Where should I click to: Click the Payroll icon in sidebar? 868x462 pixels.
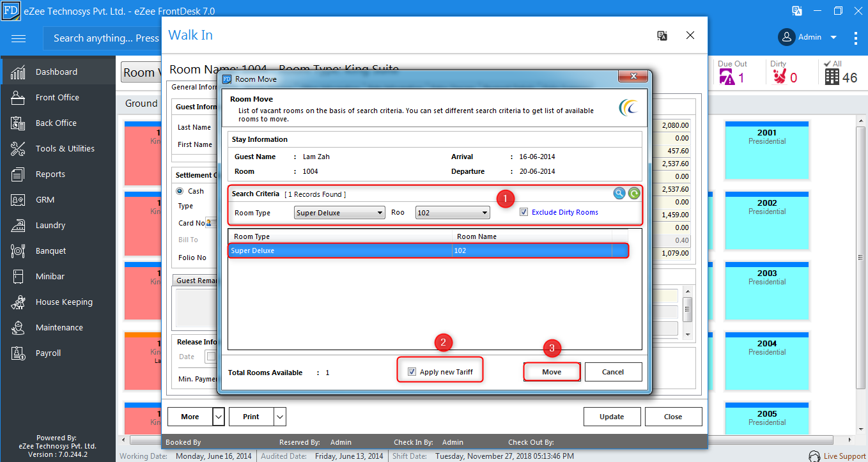tap(18, 353)
